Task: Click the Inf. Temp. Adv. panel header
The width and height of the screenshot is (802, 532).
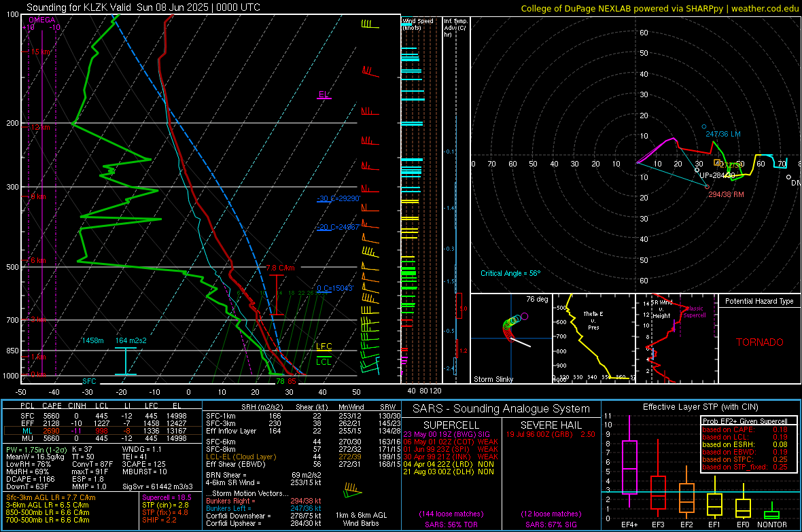Action: 456,27
